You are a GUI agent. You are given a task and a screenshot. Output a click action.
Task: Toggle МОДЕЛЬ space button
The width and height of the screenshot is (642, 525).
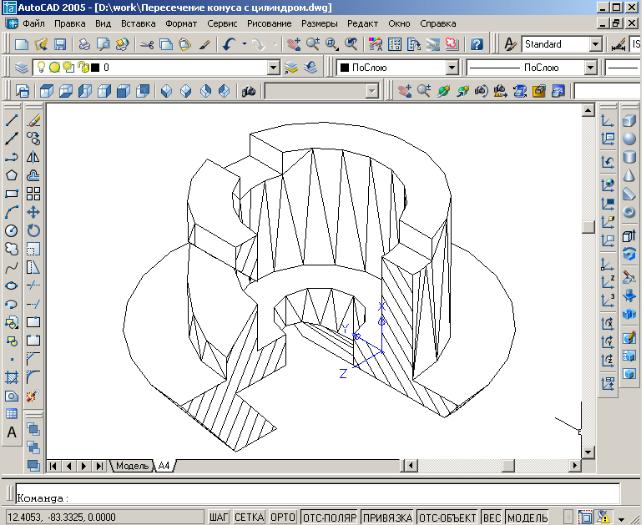(527, 517)
